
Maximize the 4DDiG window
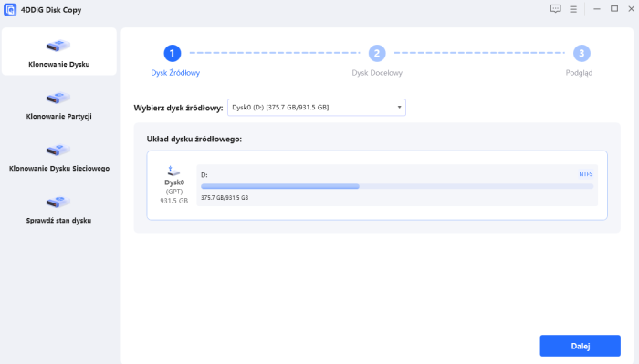tap(614, 9)
